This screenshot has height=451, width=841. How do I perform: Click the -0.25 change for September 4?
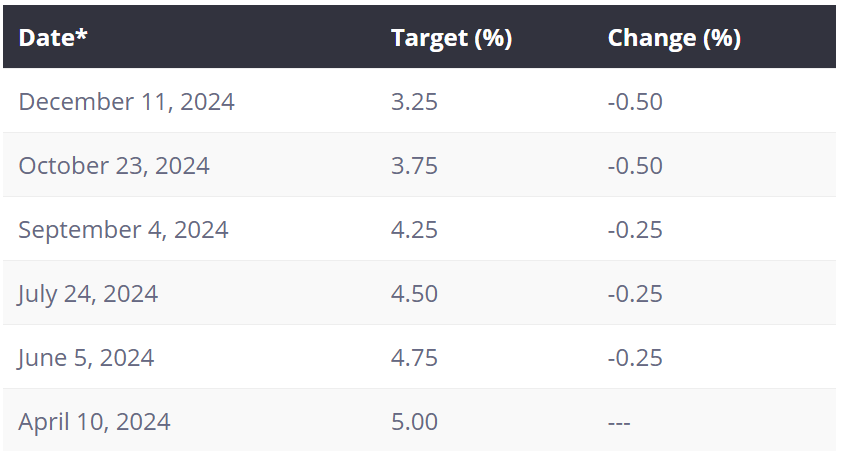(635, 230)
